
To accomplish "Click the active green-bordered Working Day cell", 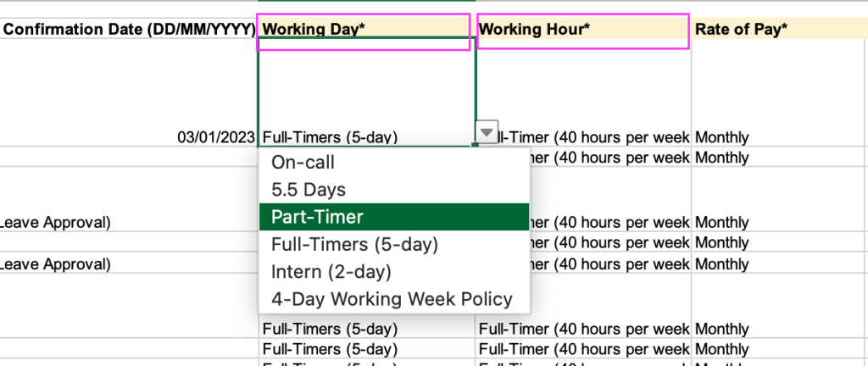I will [364, 91].
